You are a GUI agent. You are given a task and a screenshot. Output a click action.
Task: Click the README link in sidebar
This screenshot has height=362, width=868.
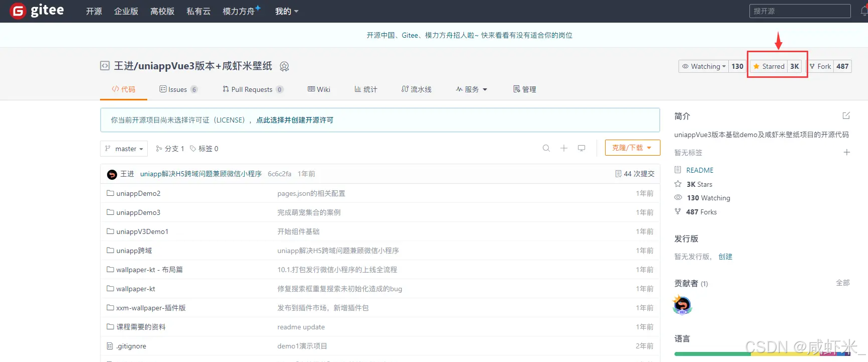[x=700, y=170]
